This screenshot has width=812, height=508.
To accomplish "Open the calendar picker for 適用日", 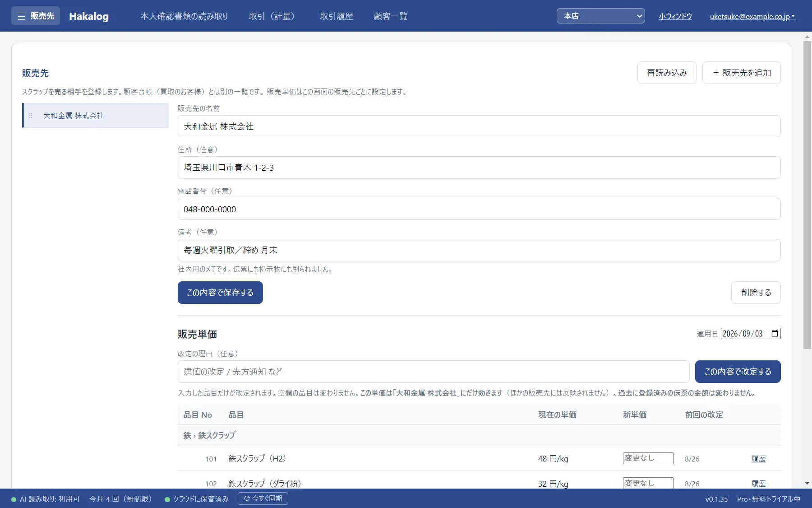I will tap(775, 334).
